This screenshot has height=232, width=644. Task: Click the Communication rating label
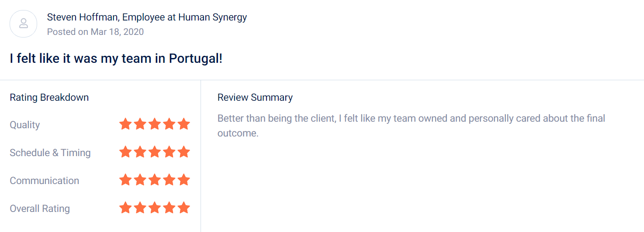tap(45, 181)
